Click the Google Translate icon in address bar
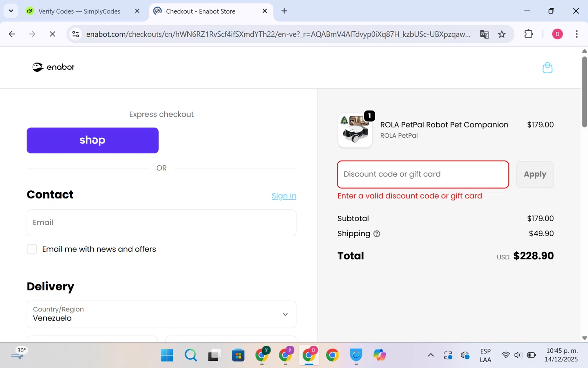Viewport: 588px width, 368px height. pos(485,34)
